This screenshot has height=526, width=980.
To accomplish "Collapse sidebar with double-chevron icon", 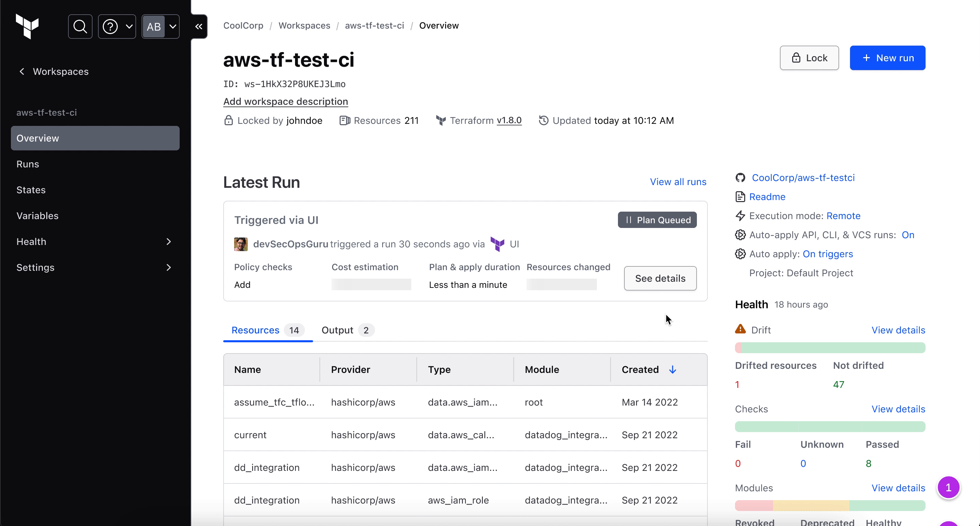I will (x=199, y=27).
